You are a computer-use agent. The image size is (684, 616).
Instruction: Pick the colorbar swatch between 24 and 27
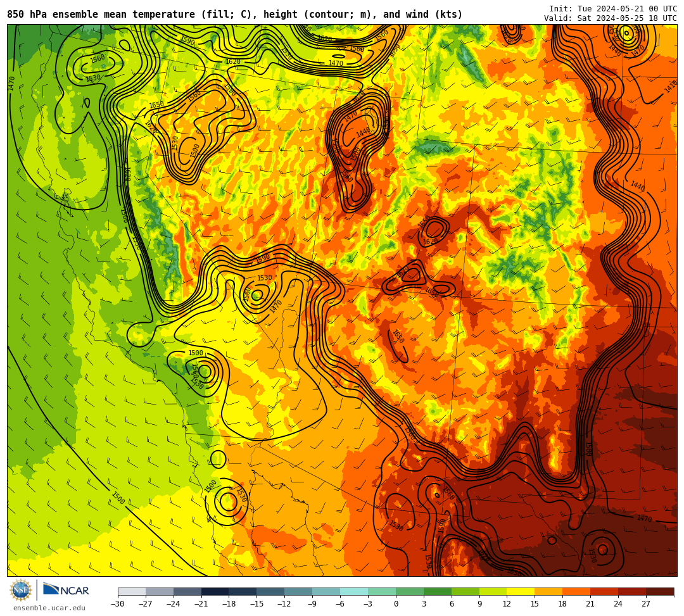click(633, 591)
